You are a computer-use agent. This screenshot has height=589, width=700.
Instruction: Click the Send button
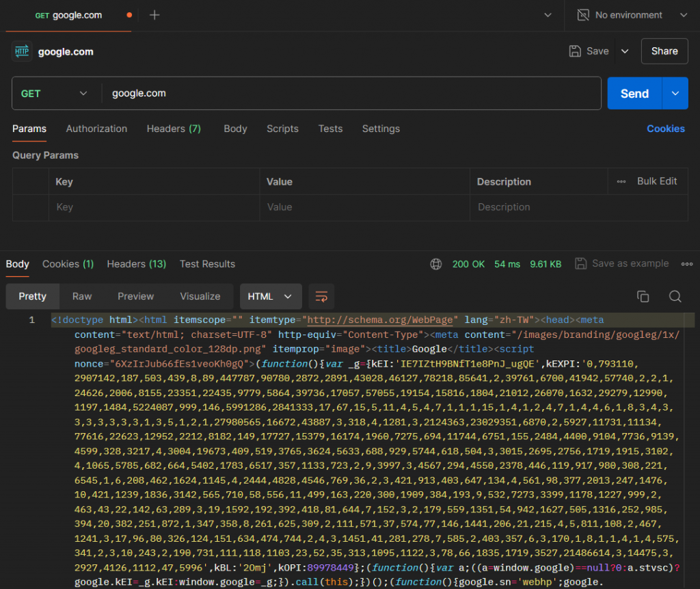pos(634,94)
